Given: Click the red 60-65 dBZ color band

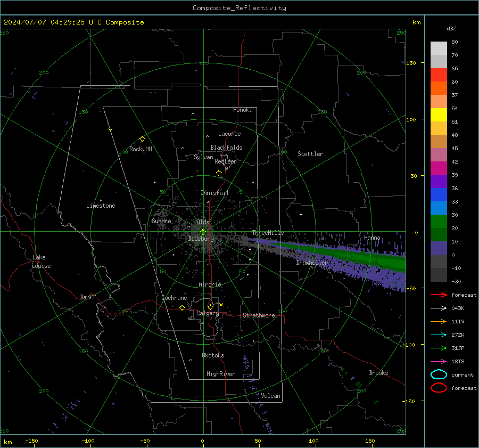Looking at the screenshot, I should click(x=439, y=75).
